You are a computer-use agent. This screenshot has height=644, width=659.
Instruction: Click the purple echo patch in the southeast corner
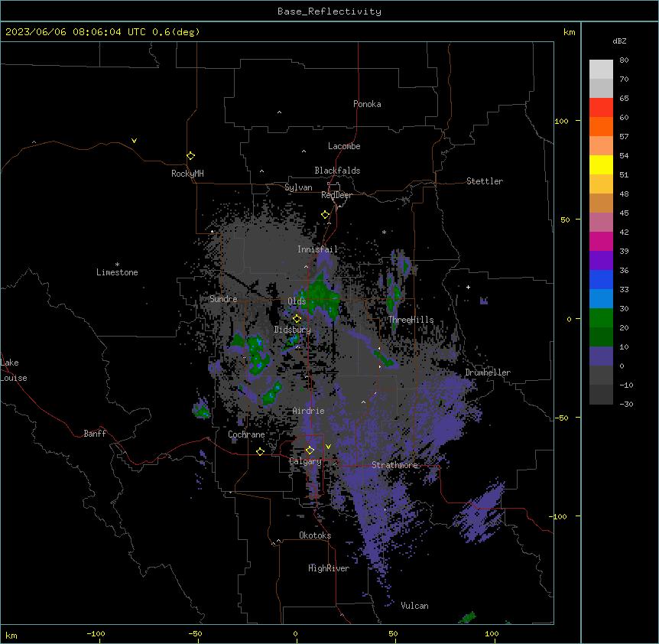point(479,513)
